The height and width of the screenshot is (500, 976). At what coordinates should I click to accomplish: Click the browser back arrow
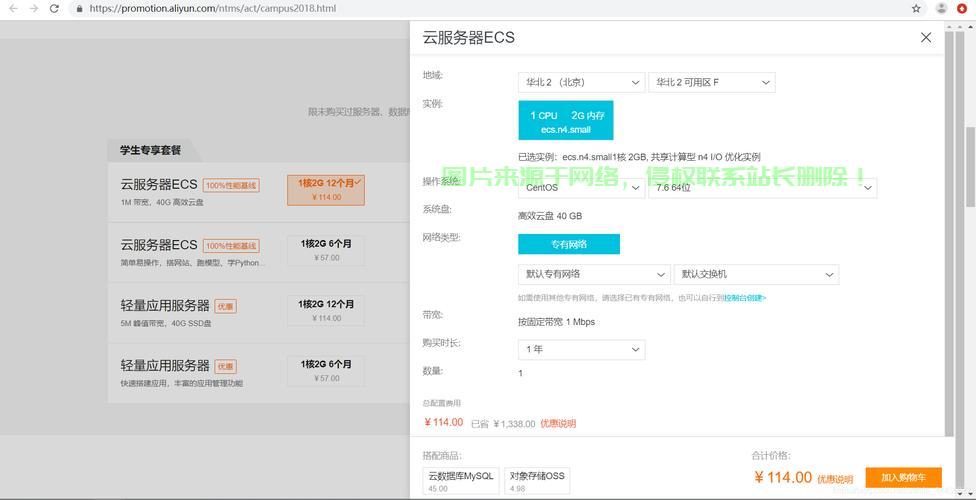coord(14,9)
